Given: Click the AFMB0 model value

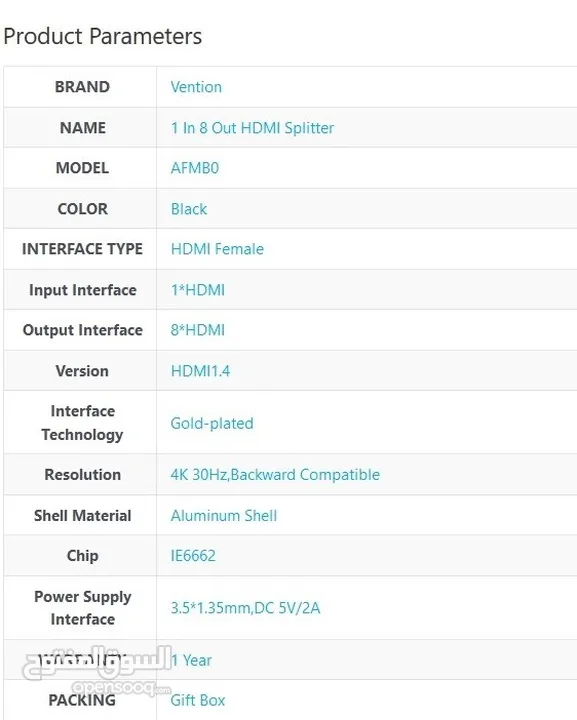Looking at the screenshot, I should 195,168.
